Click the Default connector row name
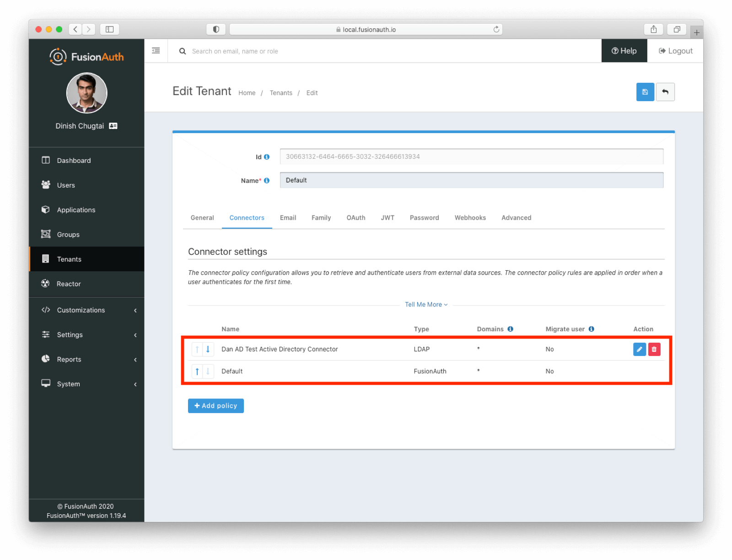The image size is (732, 560). (232, 371)
